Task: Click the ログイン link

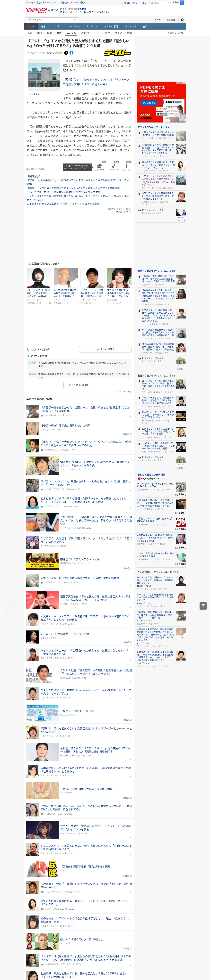Action: [x=64, y=12]
